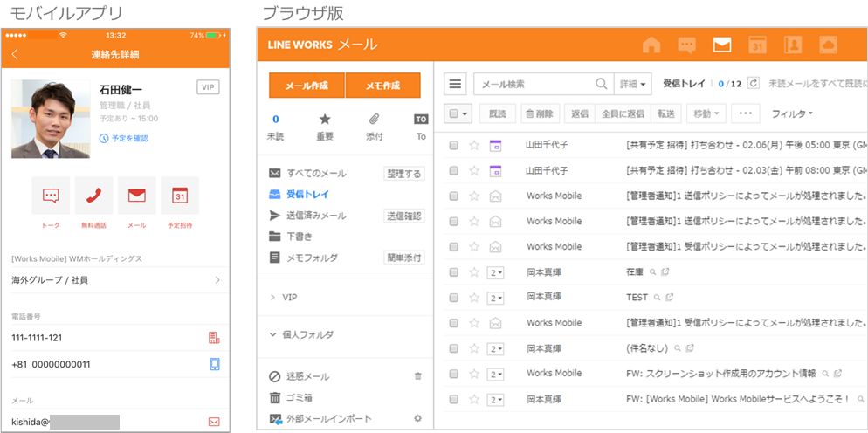
Task: Tap the free call phone icon
Action: point(93,196)
